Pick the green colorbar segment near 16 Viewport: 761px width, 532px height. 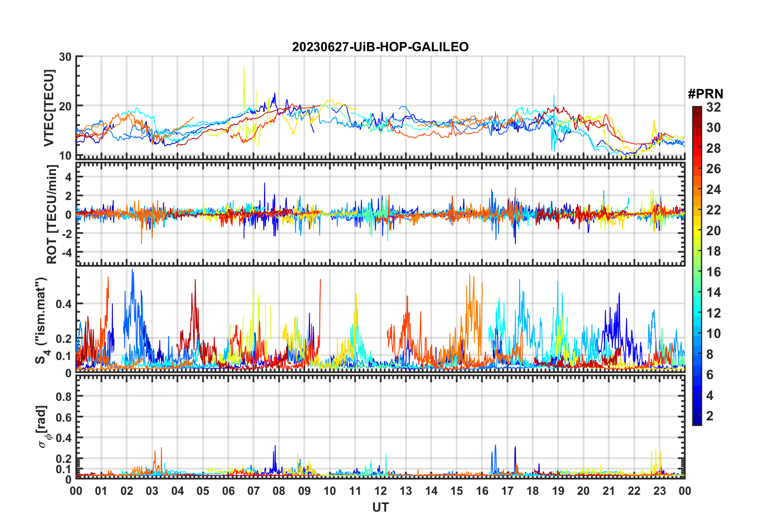pyautogui.click(x=697, y=272)
